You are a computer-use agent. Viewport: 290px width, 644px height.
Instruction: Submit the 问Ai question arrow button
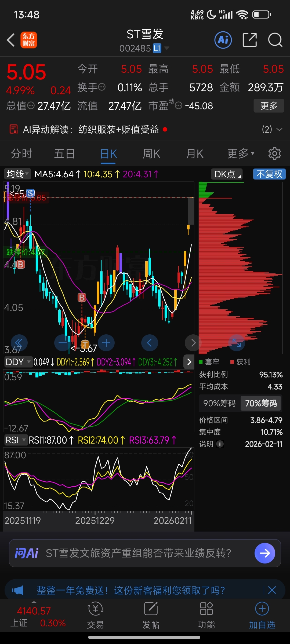click(x=265, y=553)
